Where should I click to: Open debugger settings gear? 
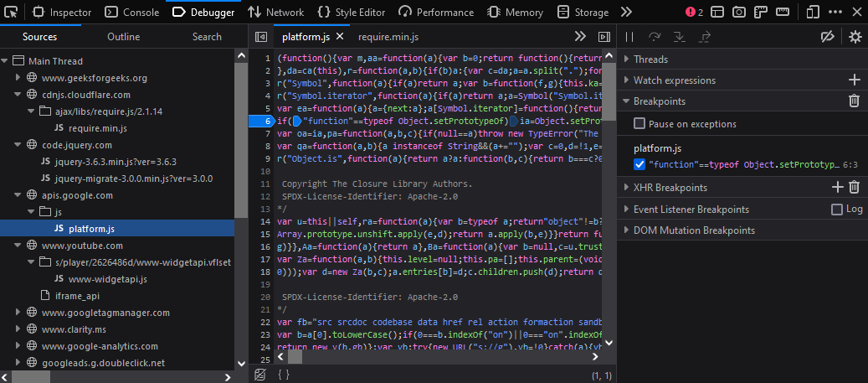pyautogui.click(x=855, y=37)
